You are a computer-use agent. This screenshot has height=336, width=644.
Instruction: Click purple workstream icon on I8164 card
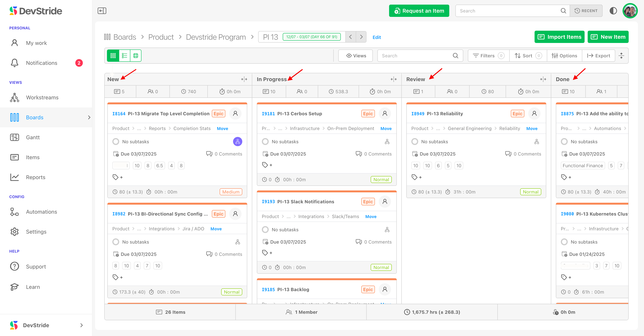[237, 142]
